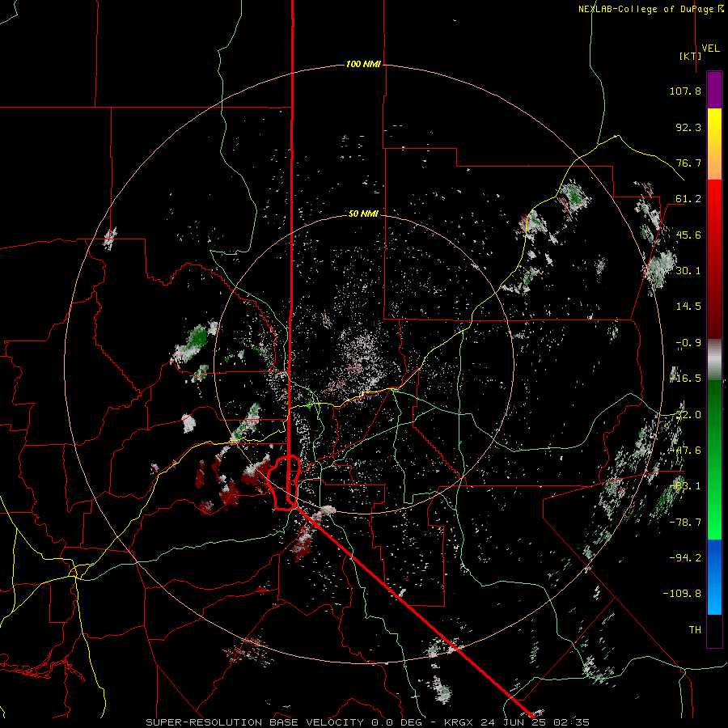Click the -78.7 scale value
This screenshot has height=728, width=728.
(685, 522)
